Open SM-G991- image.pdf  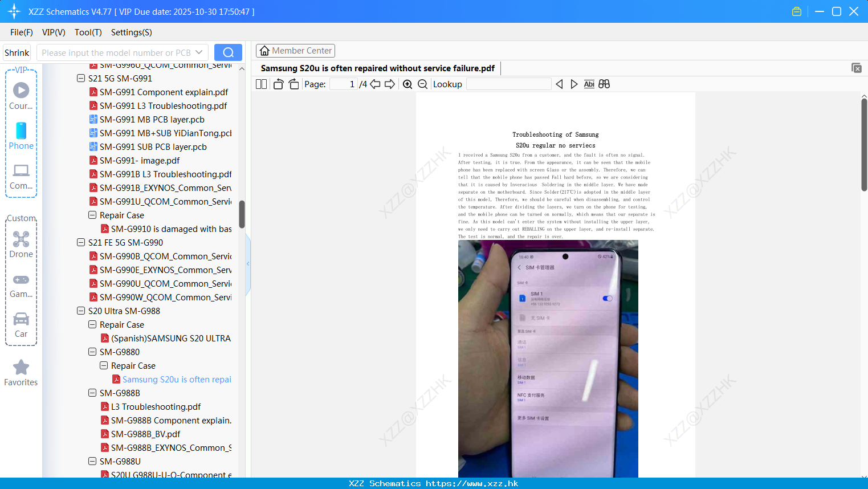(x=140, y=161)
